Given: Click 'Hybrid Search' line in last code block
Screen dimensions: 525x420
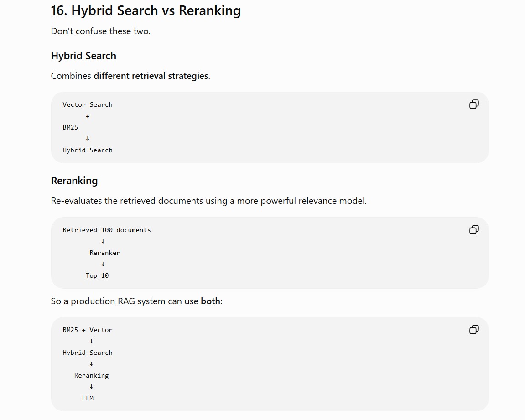Looking at the screenshot, I should 88,353.
